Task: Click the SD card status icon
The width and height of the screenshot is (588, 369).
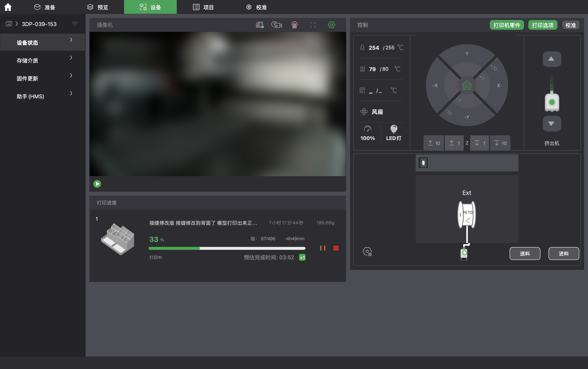Action: point(260,25)
